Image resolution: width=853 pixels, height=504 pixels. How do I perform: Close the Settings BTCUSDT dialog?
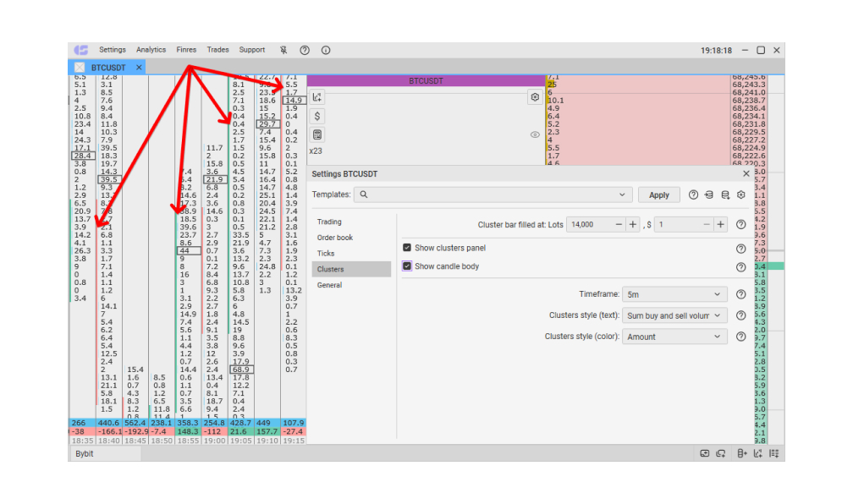point(746,174)
